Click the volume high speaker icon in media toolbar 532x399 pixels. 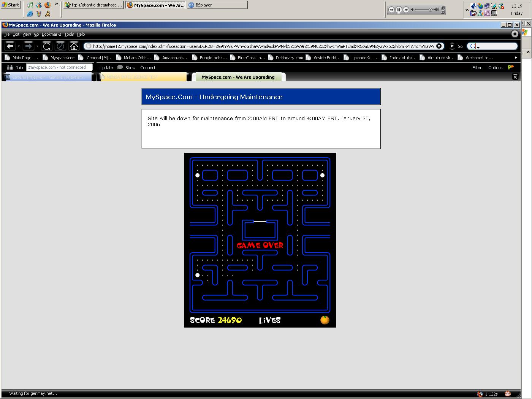click(437, 9)
